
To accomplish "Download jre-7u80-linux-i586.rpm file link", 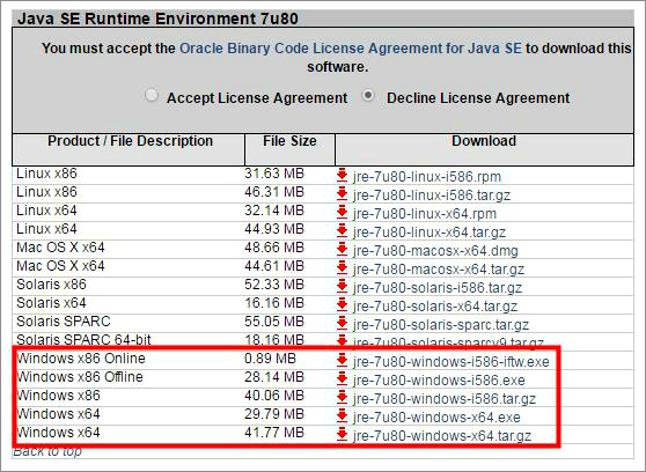I will click(x=427, y=177).
